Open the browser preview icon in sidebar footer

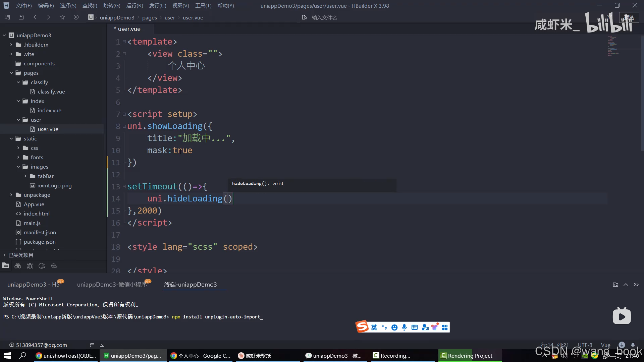pos(54,266)
